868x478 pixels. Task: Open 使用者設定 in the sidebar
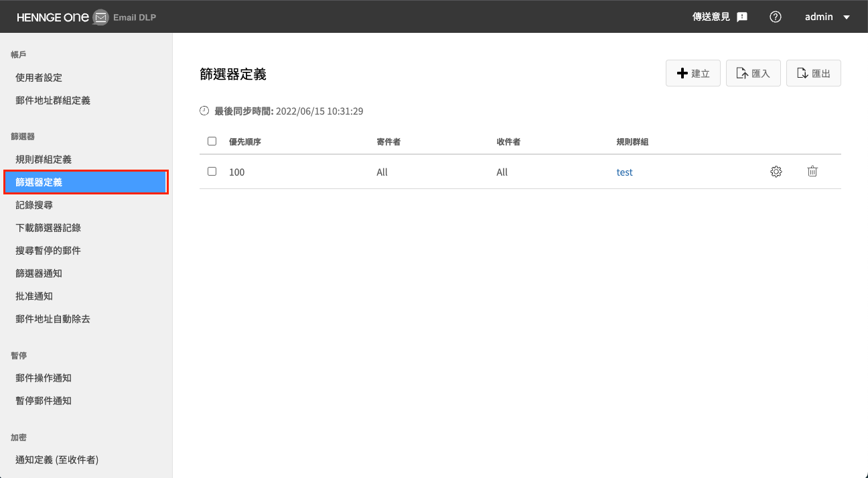point(39,78)
